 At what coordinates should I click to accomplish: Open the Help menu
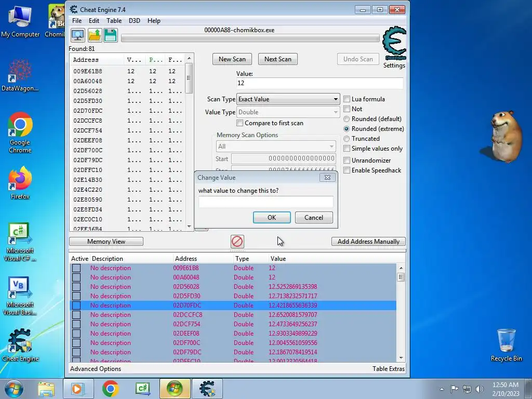coord(154,21)
